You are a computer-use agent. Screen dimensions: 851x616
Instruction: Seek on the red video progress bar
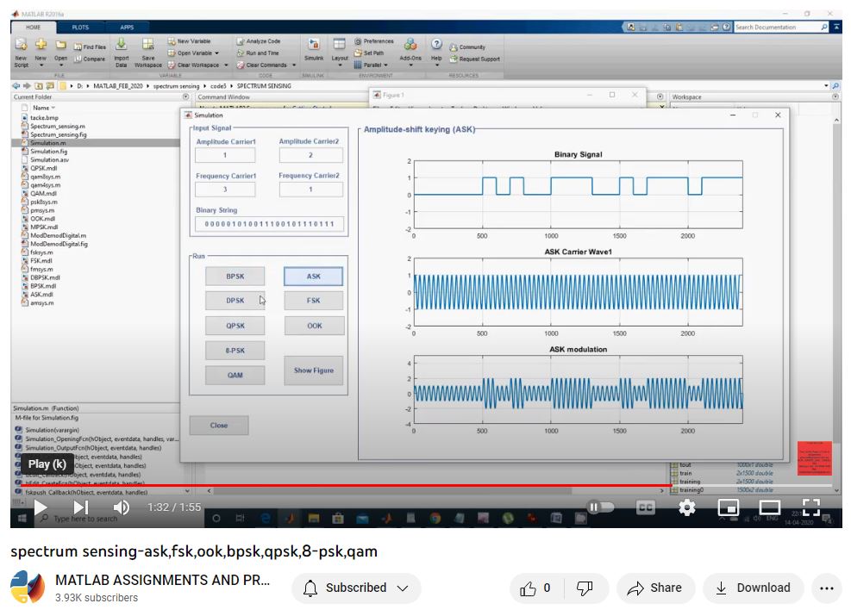[345, 486]
